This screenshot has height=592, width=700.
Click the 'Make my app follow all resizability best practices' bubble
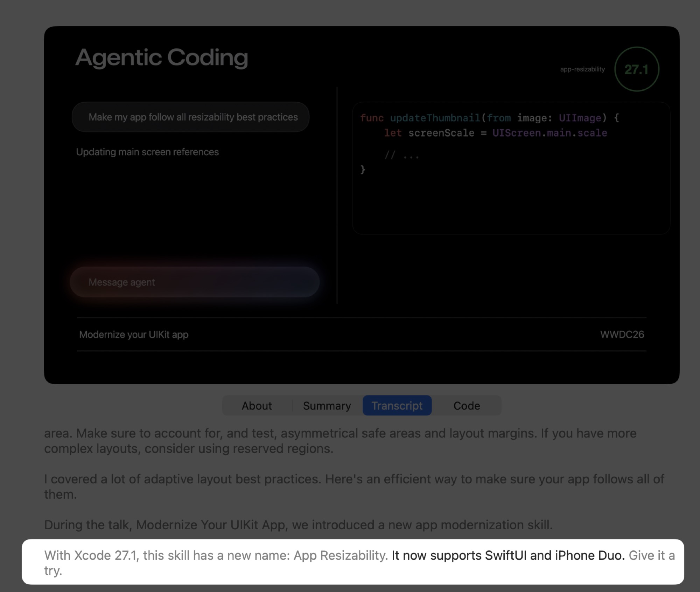pyautogui.click(x=191, y=117)
